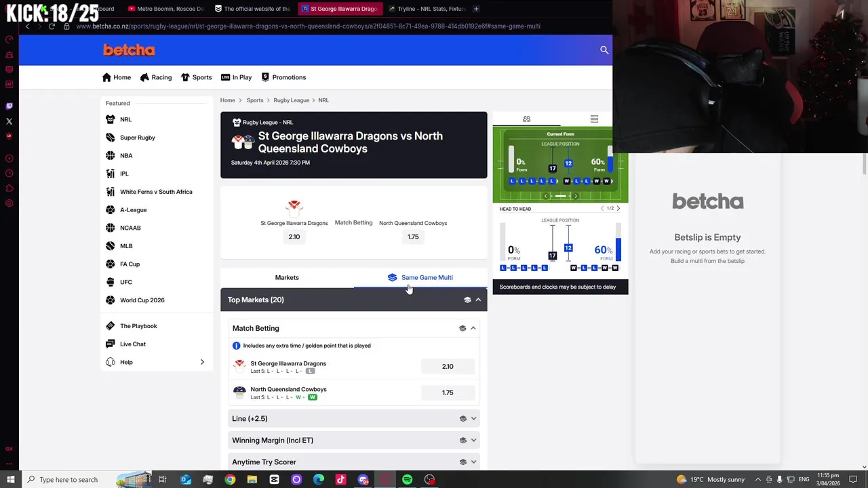Viewport: 868px width, 488px height.
Task: Open The Playbook icon in sidebar
Action: click(x=111, y=326)
